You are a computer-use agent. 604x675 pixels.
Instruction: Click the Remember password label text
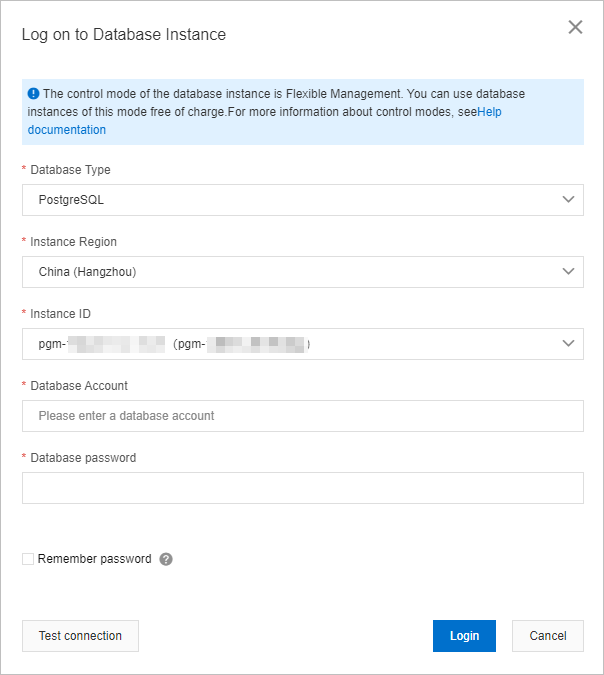(94, 559)
